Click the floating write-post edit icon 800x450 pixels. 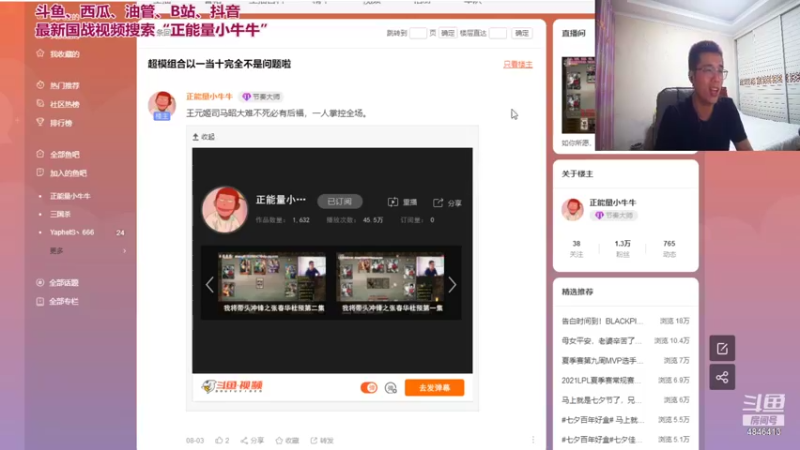point(722,348)
